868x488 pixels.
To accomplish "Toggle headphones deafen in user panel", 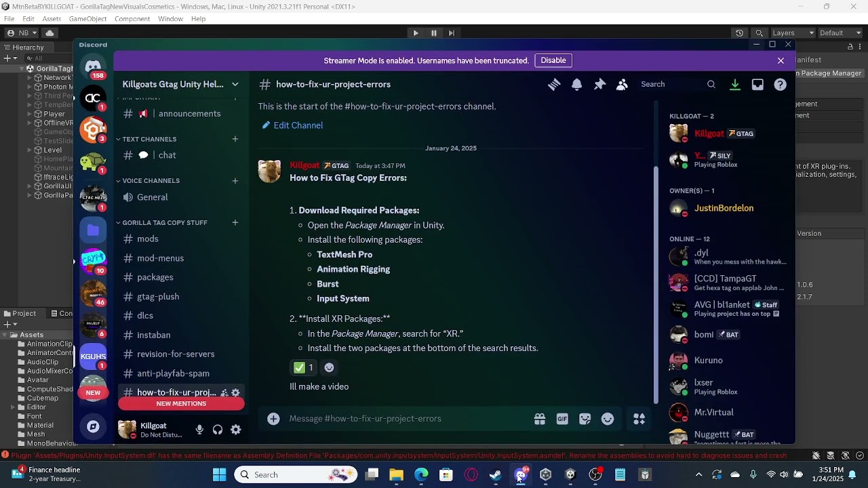I will [x=218, y=430].
